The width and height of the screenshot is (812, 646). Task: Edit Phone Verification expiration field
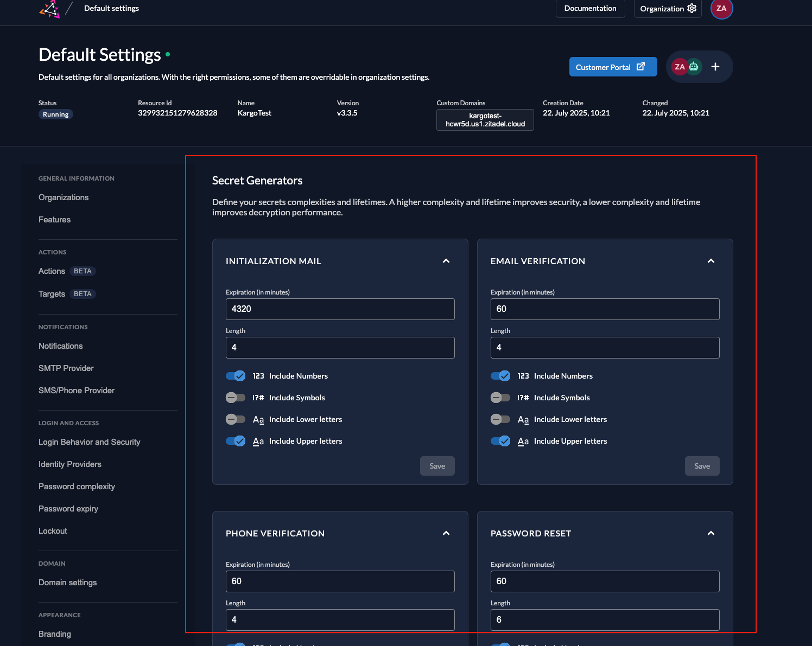(x=340, y=581)
